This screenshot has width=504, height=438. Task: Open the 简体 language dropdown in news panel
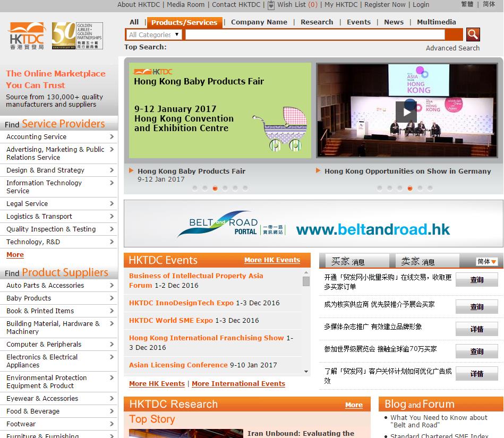[x=486, y=262]
